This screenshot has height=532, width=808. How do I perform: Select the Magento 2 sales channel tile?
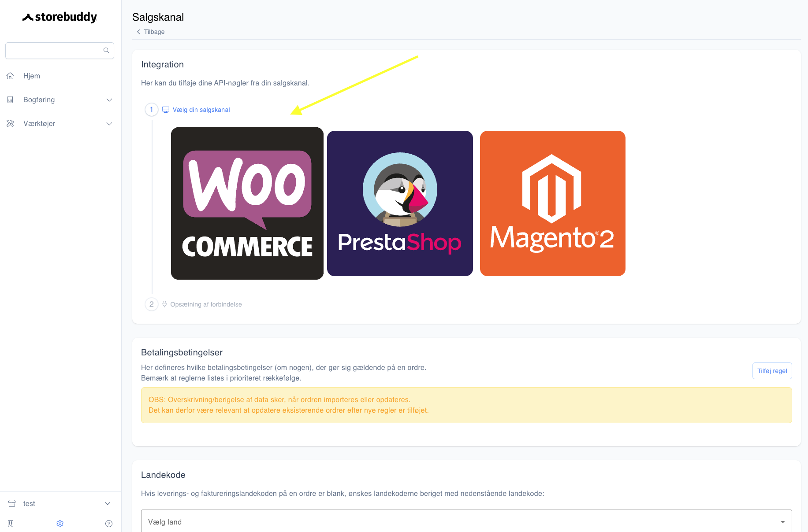click(553, 203)
